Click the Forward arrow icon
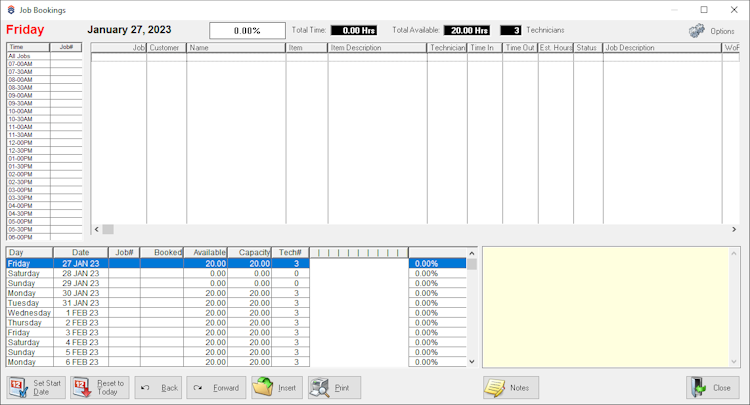The height and width of the screenshot is (405, 750). (198, 388)
